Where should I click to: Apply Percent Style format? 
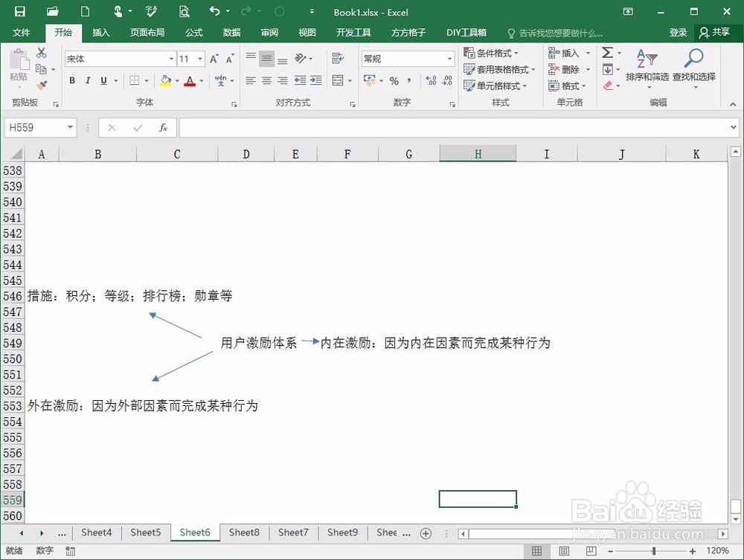(394, 80)
